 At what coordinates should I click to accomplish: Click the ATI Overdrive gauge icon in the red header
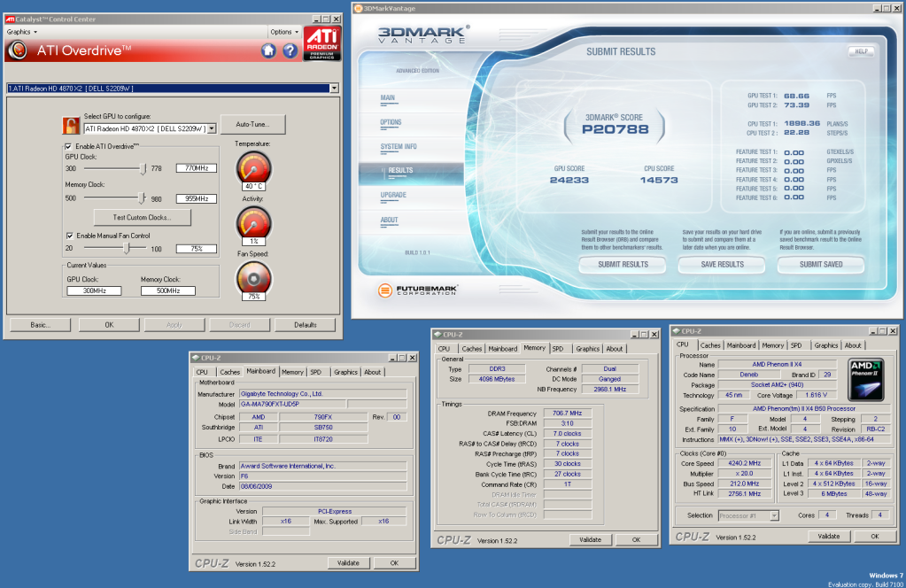[x=18, y=50]
